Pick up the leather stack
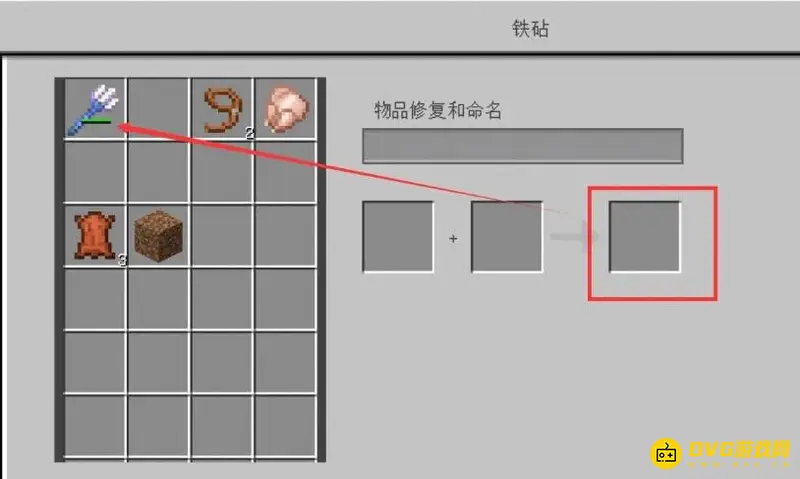The width and height of the screenshot is (800, 479). point(95,236)
